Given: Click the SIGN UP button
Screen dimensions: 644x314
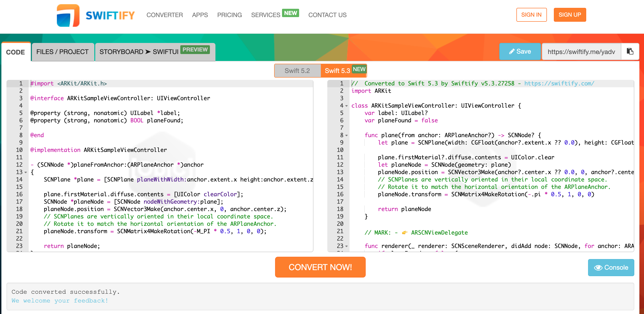Looking at the screenshot, I should 570,15.
